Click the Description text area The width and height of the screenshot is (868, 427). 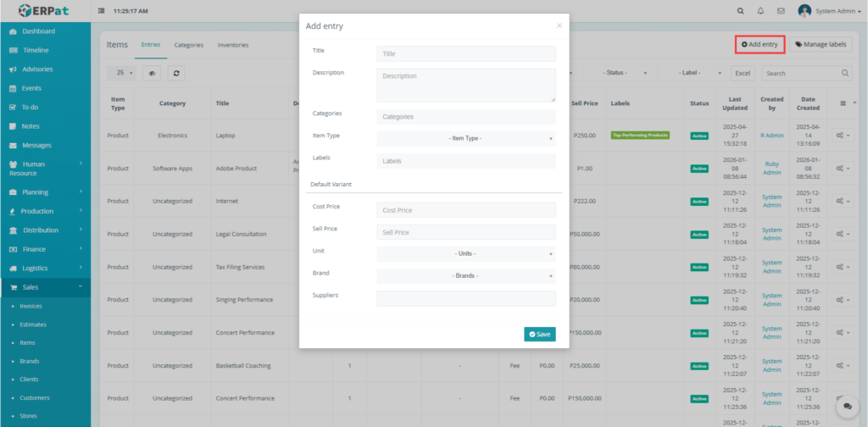click(466, 86)
